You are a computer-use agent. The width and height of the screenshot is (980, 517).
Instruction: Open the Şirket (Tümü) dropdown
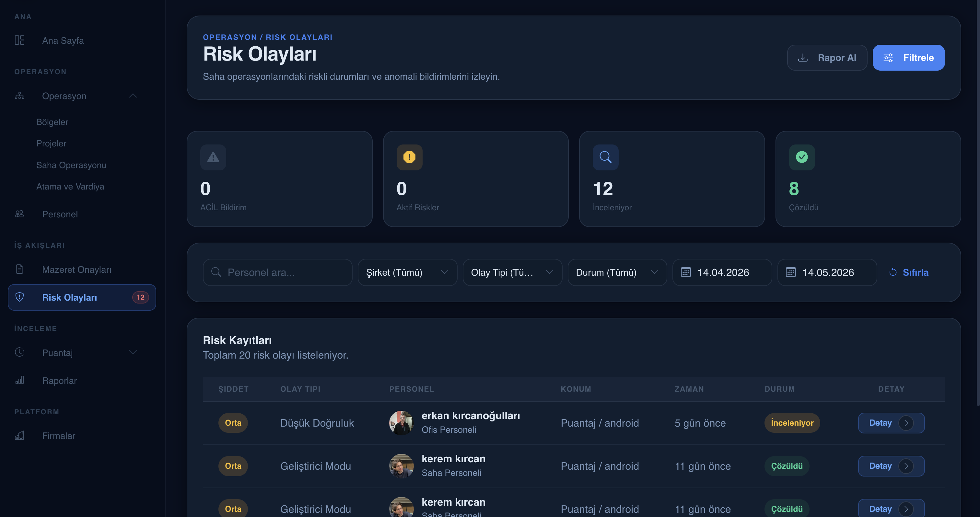[407, 272]
